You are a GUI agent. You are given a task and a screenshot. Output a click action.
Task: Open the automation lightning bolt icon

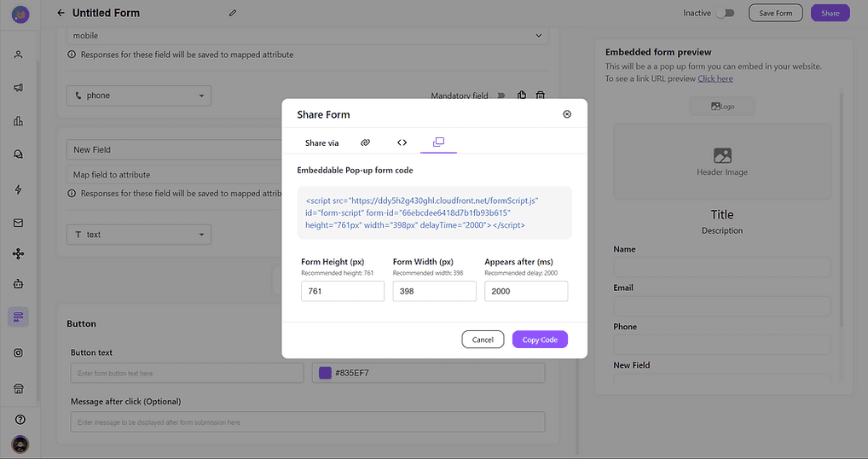[18, 189]
